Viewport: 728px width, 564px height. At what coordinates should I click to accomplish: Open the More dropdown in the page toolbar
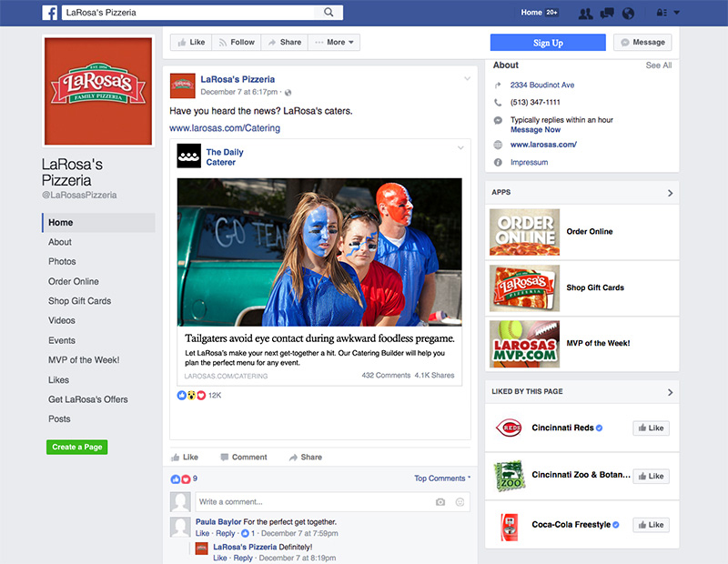[334, 42]
